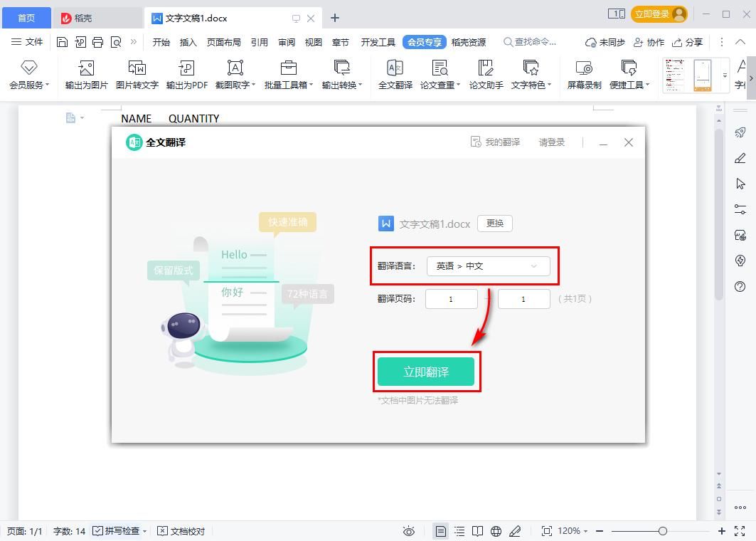Open the 会员专享 ribbon tab
The width and height of the screenshot is (756, 541).
tap(425, 42)
